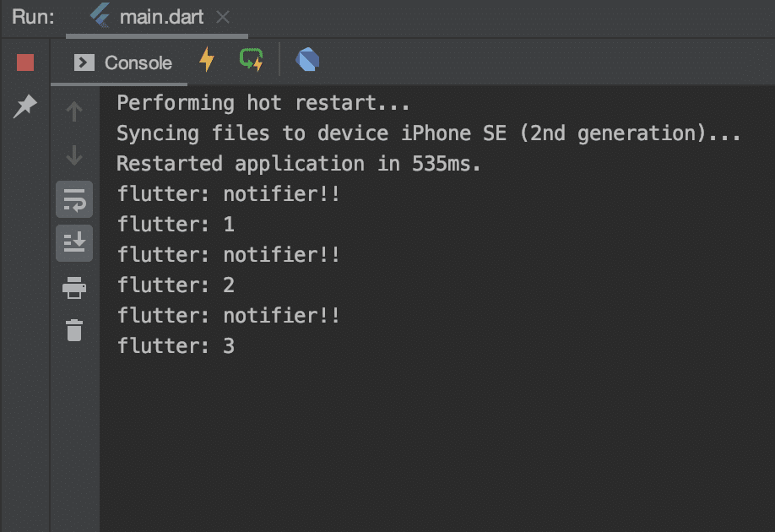This screenshot has width=775, height=532.
Task: Click the 'flutter: 3' output line
Action: 176,345
